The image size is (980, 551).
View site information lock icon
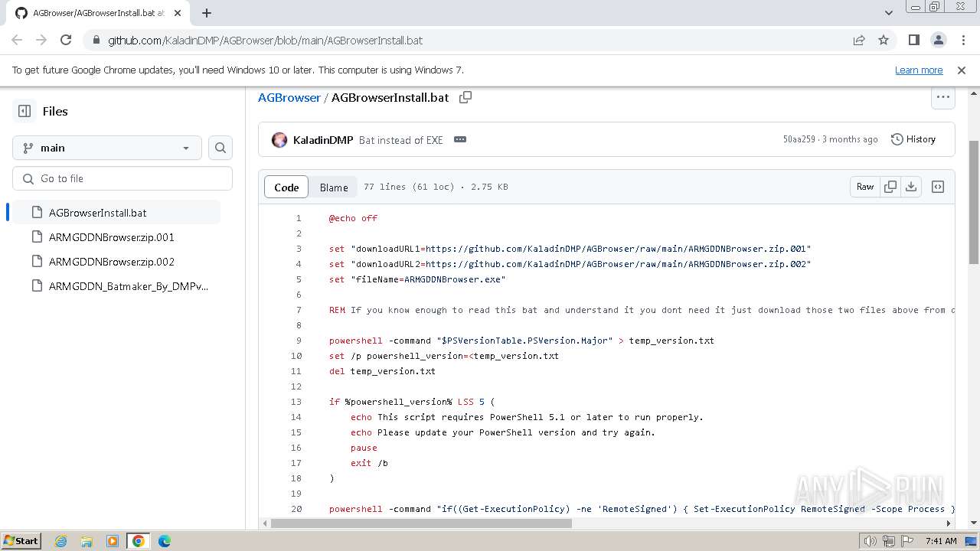(x=96, y=41)
